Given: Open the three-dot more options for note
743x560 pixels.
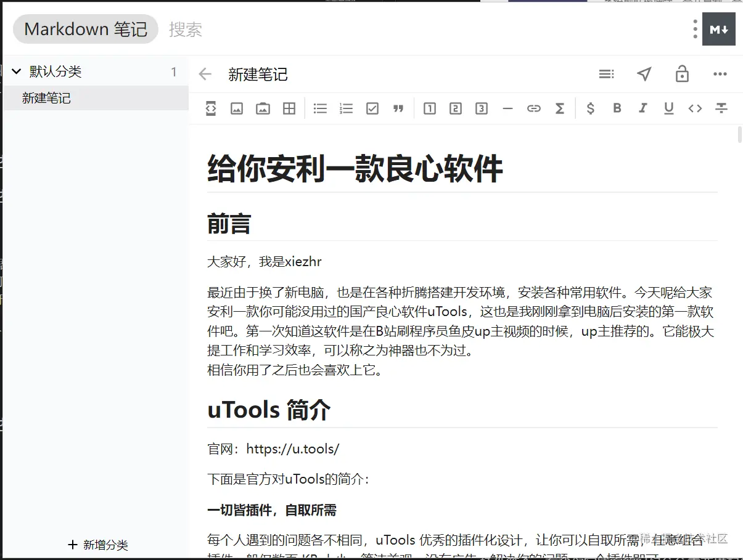Looking at the screenshot, I should [x=720, y=74].
